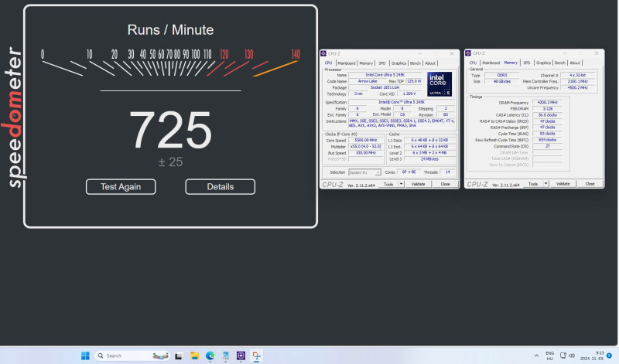Select the multiplier x55.0 value
Image resolution: width=619 pixels, height=364 pixels.
365,147
